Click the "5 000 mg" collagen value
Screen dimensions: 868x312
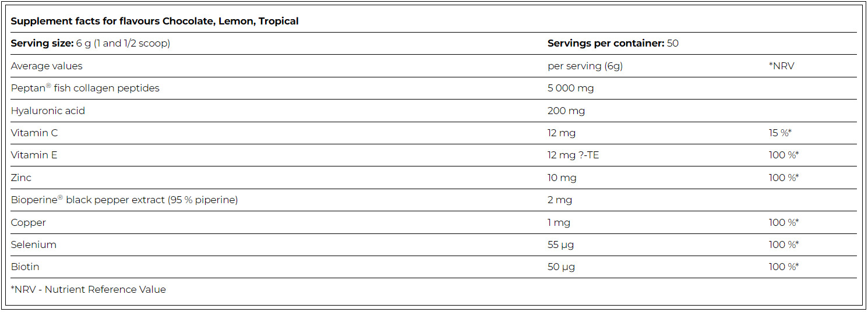570,88
